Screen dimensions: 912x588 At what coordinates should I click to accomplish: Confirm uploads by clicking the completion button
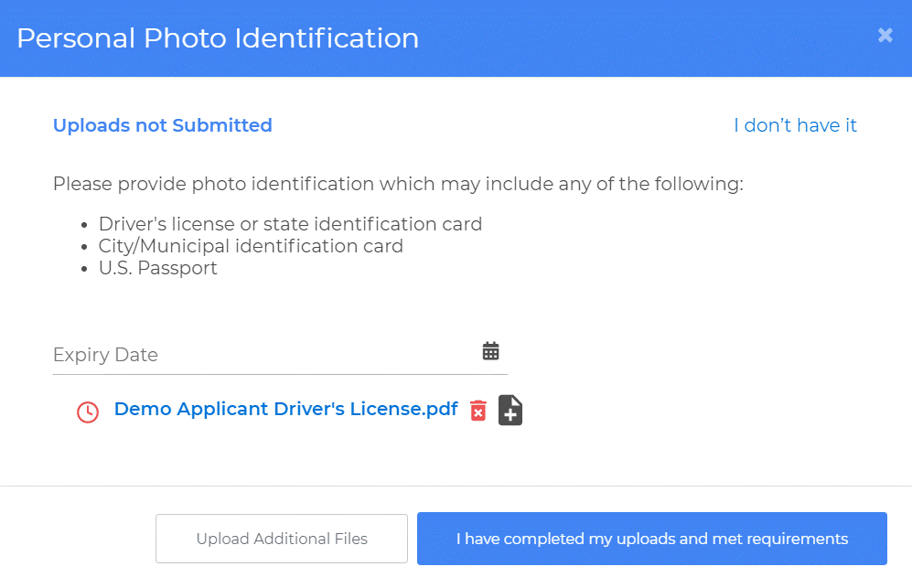(651, 539)
